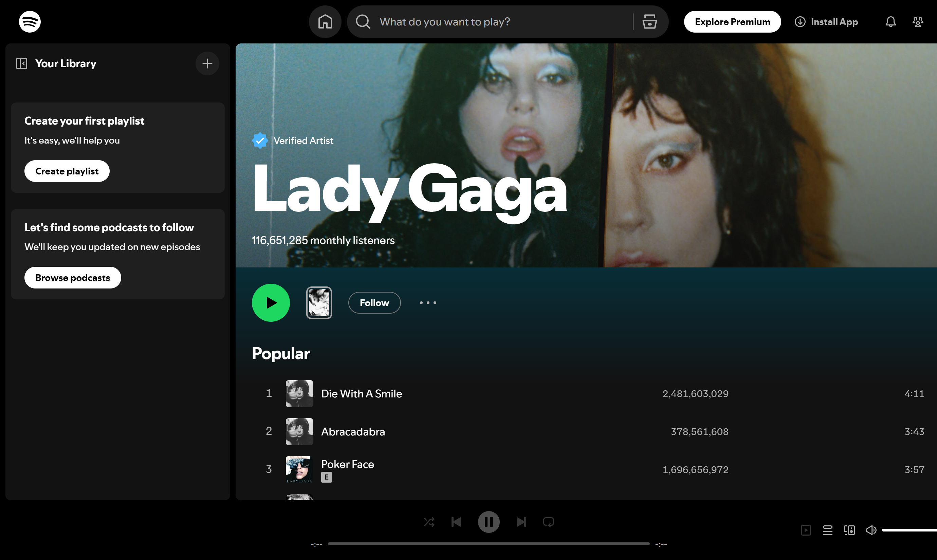Viewport: 937px width, 560px height.
Task: Collapse Your Library sidebar
Action: (21, 63)
